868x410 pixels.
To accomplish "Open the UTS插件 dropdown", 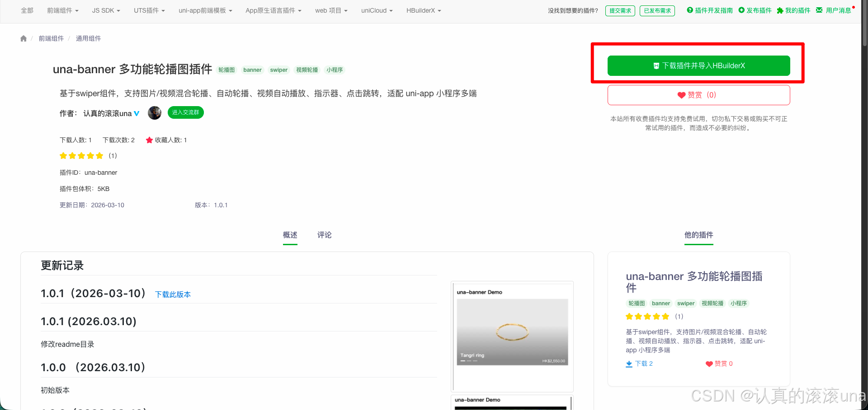I will pyautogui.click(x=149, y=10).
